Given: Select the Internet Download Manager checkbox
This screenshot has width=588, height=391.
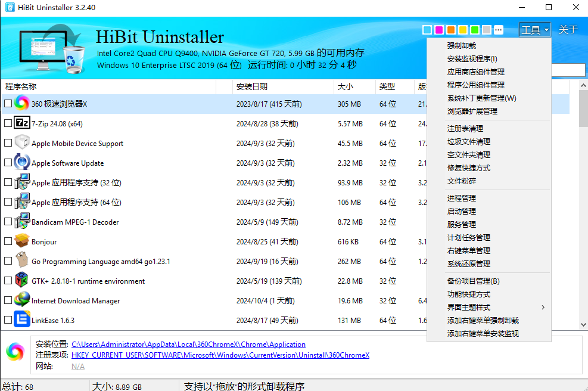Looking at the screenshot, I should 8,300.
